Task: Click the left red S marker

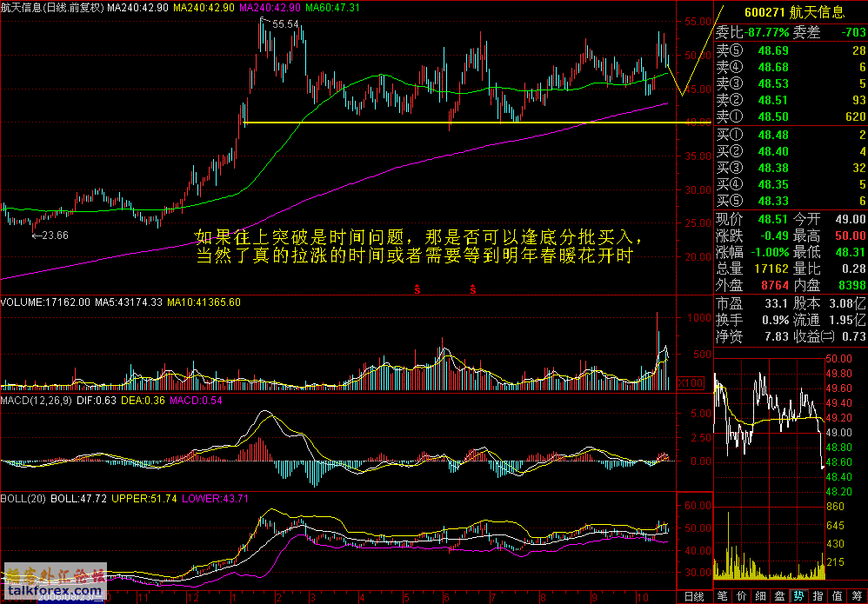Action: 417,289
